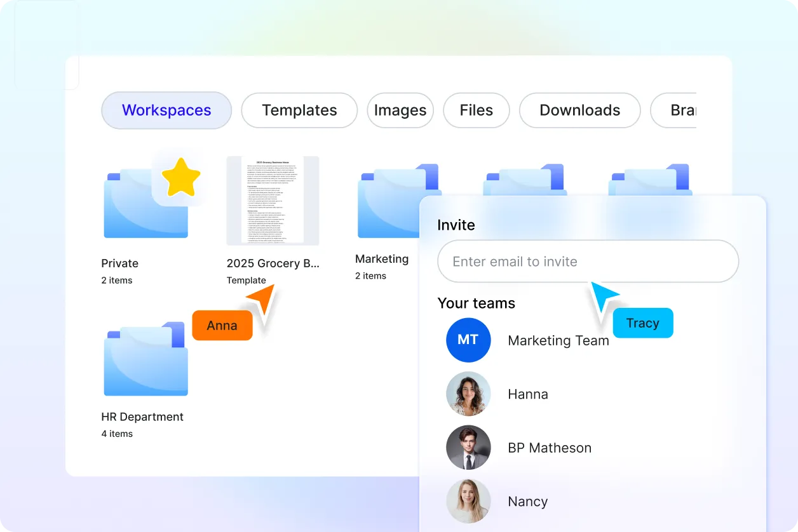
Task: Click the Anna collaborator label
Action: (x=221, y=325)
